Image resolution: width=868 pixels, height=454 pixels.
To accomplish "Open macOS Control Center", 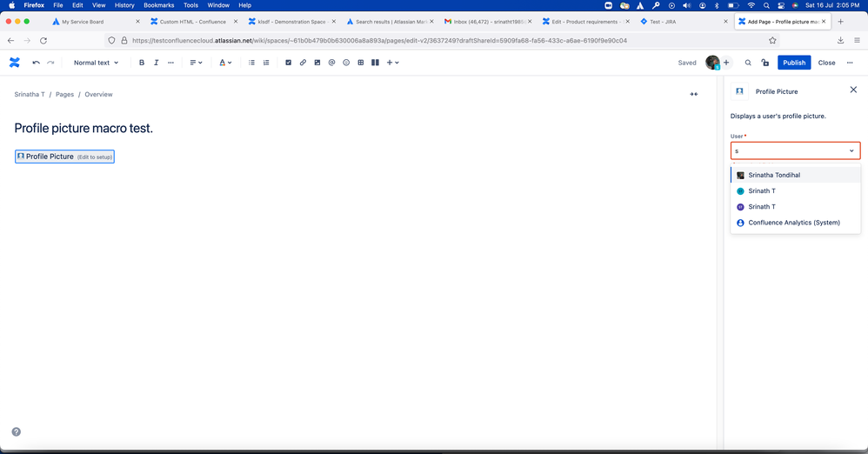I will (780, 5).
